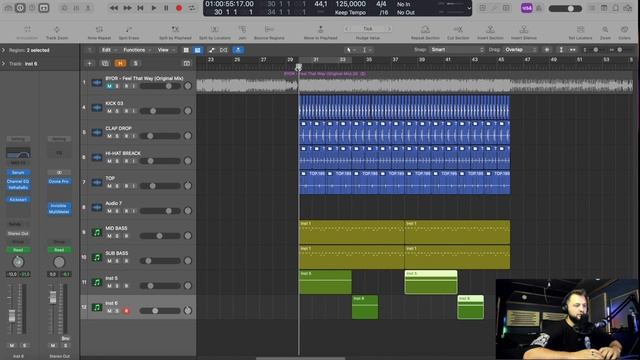640x360 pixels.
Task: Pause the transport
Action: 166,8
